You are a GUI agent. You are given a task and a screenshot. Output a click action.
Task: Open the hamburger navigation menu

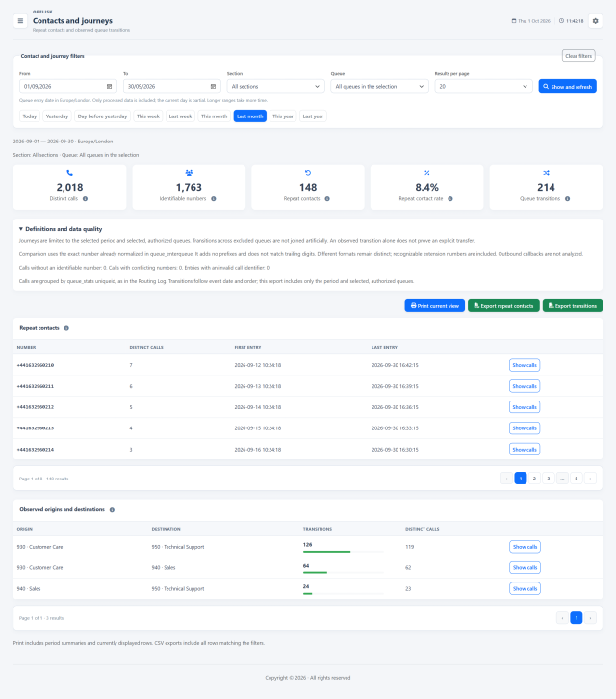tap(20, 21)
